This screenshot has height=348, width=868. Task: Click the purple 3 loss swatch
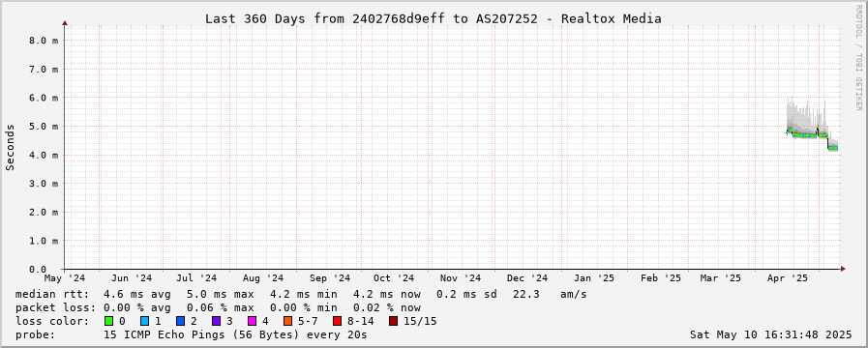coord(217,321)
